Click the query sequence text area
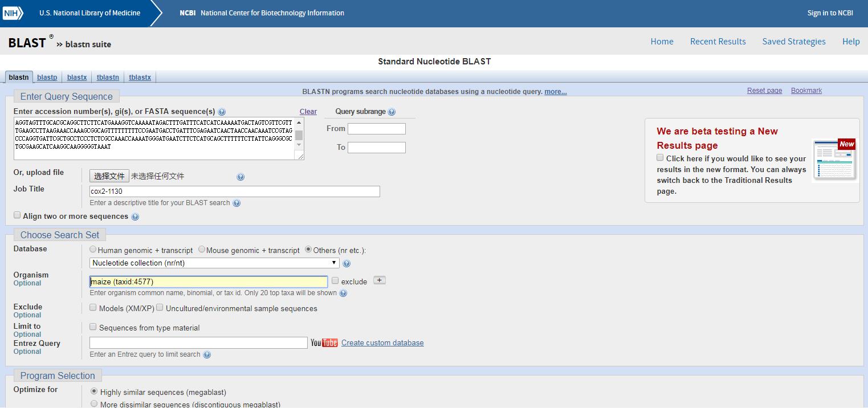The width and height of the screenshot is (868, 408). point(154,138)
